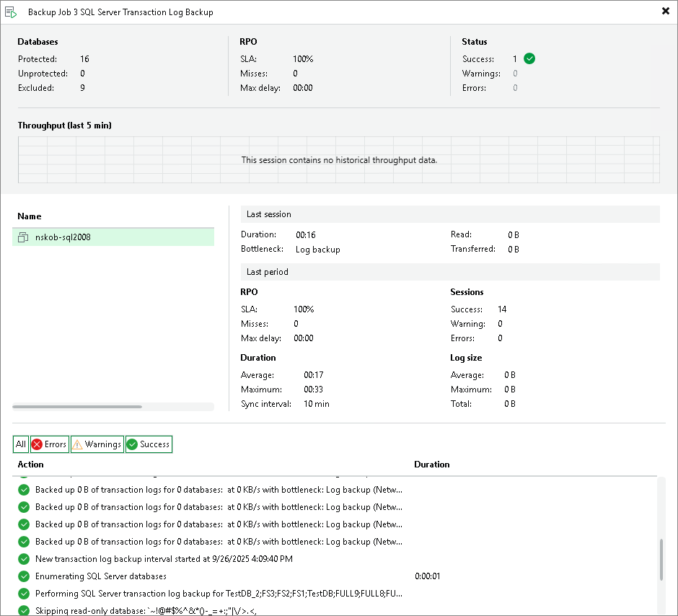Click success icon beside 'New transaction log backup interval'
The width and height of the screenshot is (678, 616).
(x=24, y=559)
